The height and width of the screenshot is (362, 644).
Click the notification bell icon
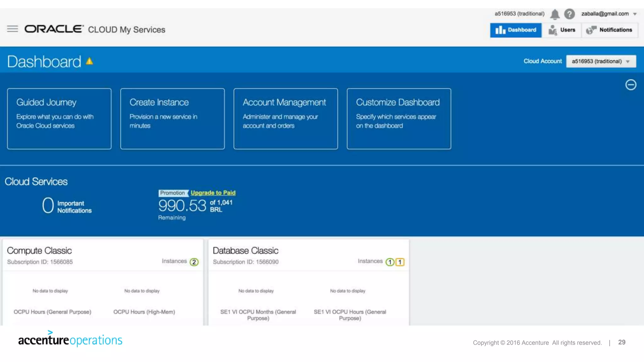[555, 14]
